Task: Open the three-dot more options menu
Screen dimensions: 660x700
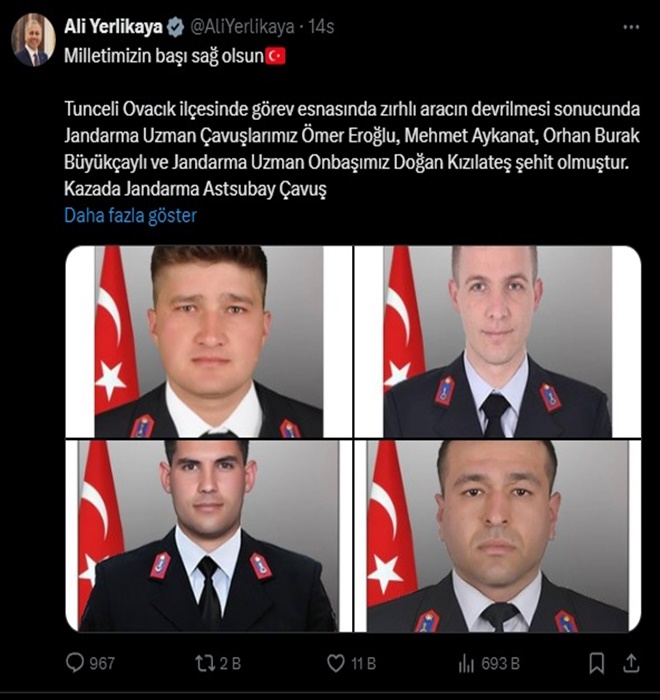Action: click(x=631, y=27)
